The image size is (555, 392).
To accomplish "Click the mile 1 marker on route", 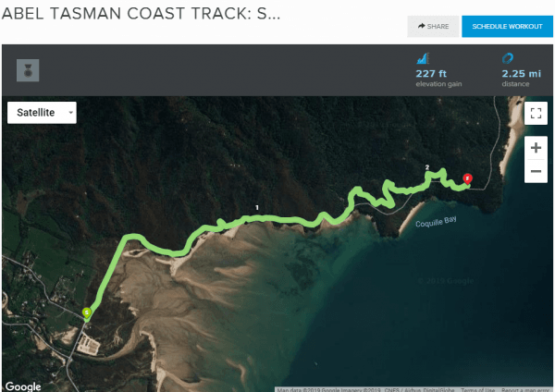I will click(257, 208).
